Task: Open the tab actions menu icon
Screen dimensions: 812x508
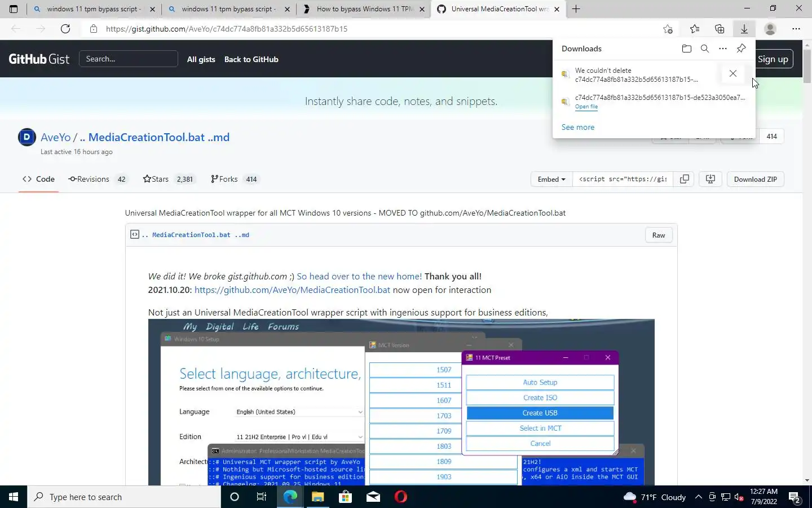Action: (14, 9)
